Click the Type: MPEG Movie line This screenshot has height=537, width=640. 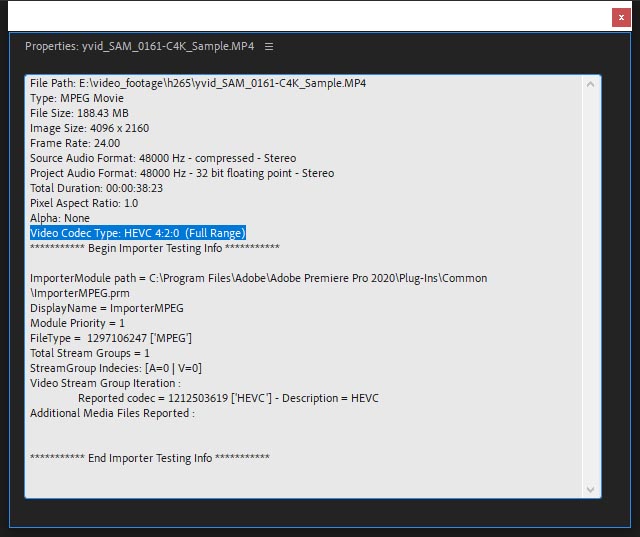pyautogui.click(x=76, y=98)
